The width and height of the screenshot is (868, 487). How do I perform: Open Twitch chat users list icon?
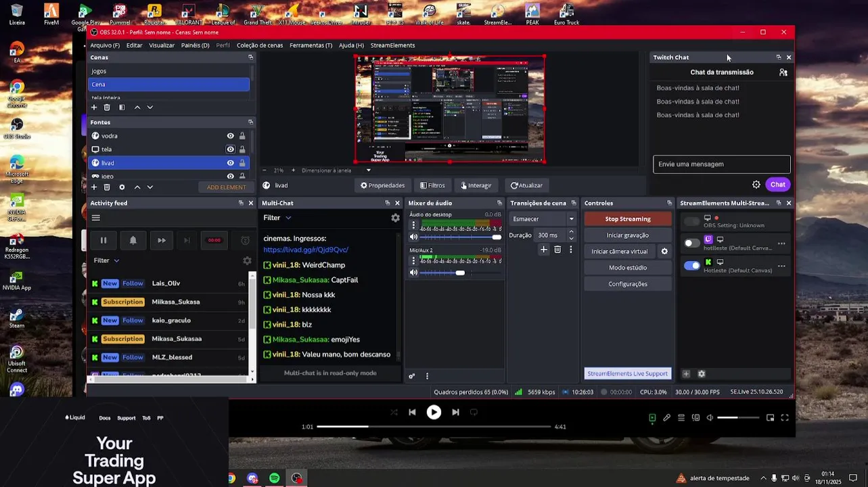tap(783, 72)
